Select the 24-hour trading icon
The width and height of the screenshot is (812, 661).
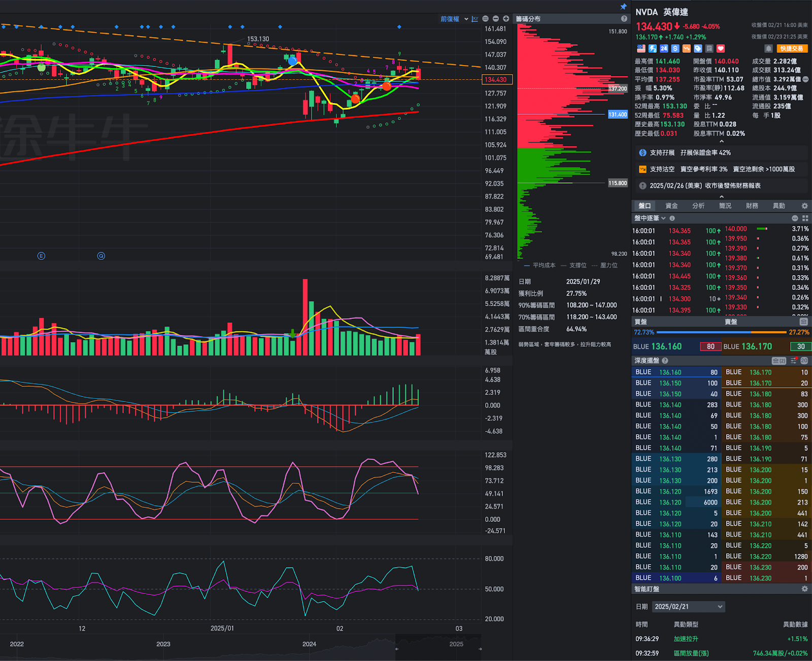(663, 49)
